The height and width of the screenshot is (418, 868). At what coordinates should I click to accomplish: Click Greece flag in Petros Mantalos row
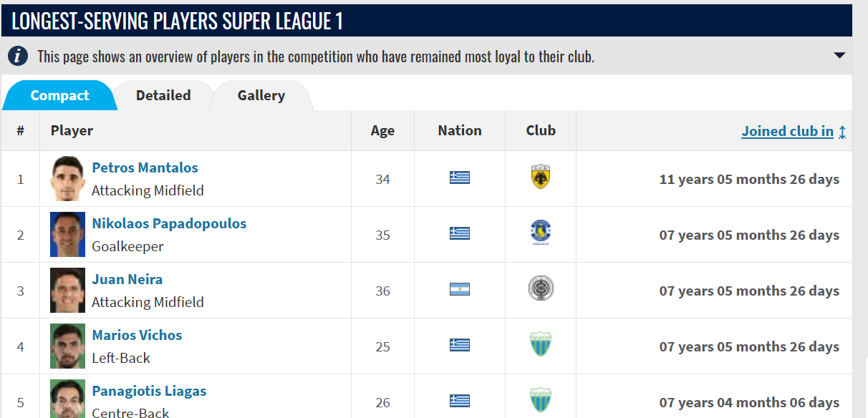[460, 178]
